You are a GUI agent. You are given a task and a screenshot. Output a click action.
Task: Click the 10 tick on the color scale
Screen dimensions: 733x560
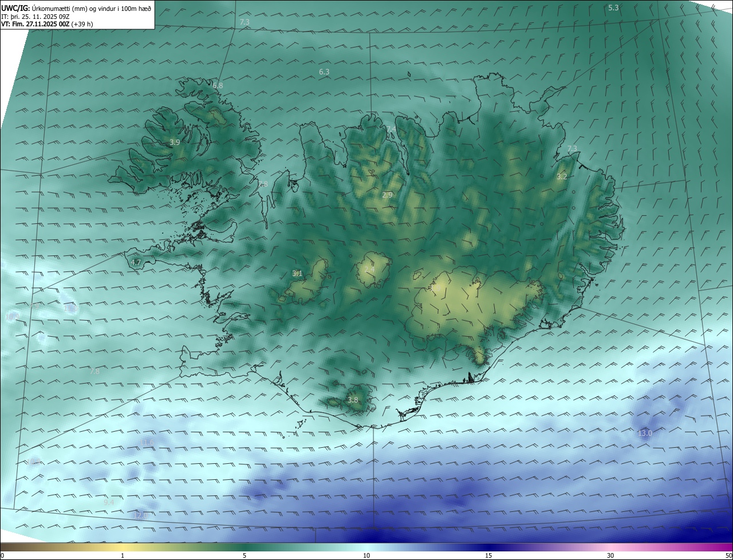click(366, 555)
